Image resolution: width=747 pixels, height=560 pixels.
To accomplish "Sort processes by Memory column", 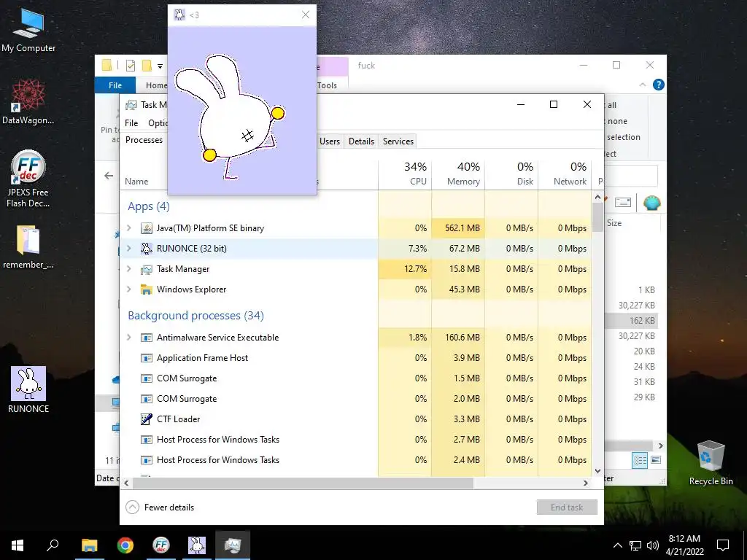I will [x=458, y=174].
